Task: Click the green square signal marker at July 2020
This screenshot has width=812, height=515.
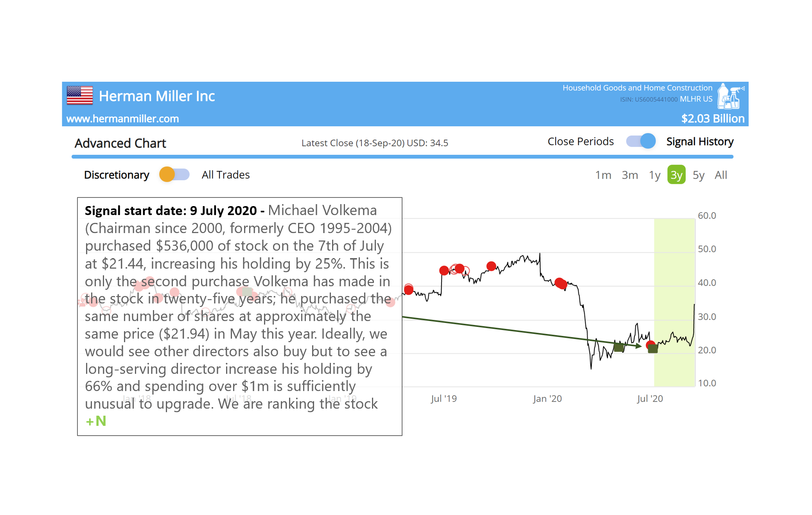Action: pyautogui.click(x=653, y=349)
